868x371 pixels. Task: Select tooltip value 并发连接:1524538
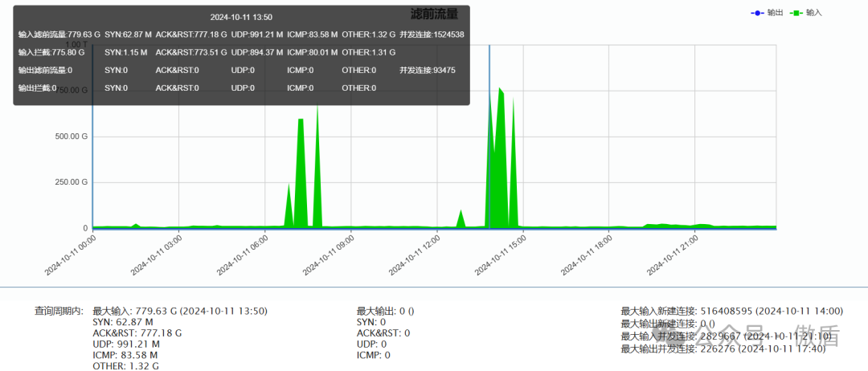point(432,35)
